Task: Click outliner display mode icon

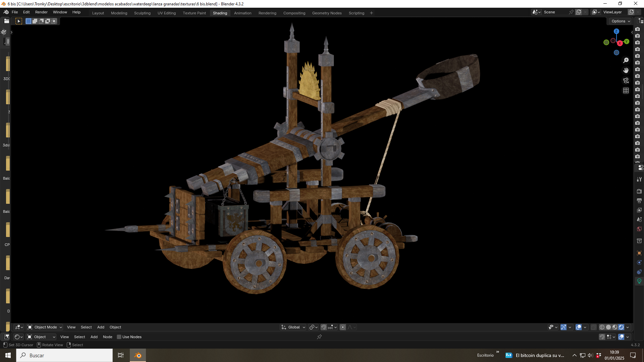Action: (641, 21)
